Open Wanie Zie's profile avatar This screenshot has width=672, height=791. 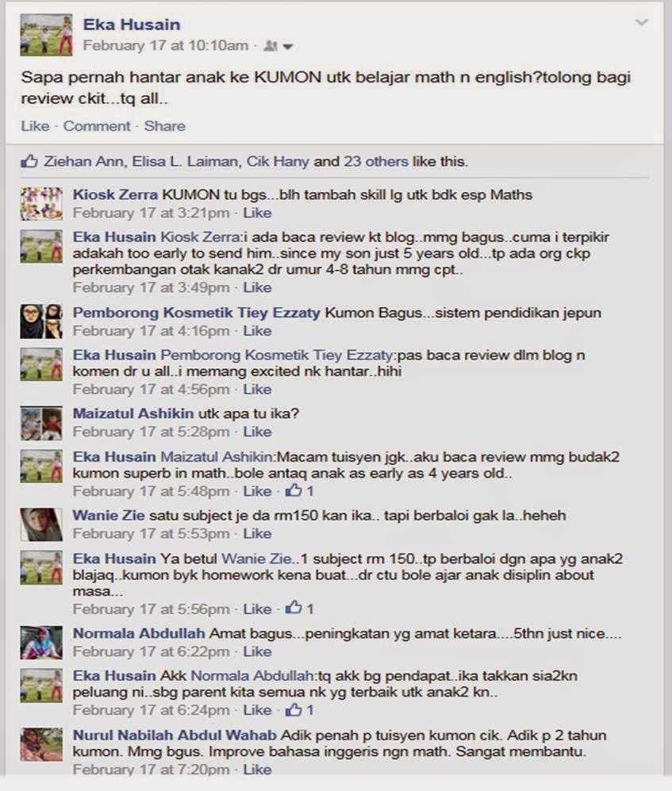click(41, 524)
